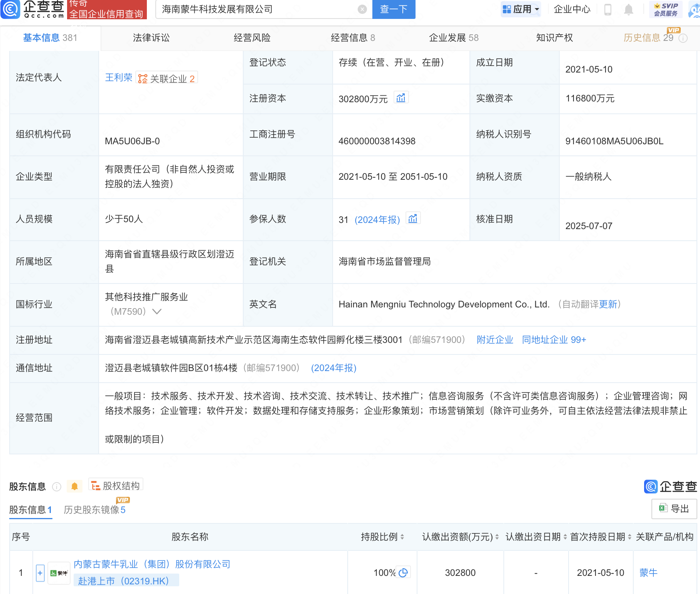
Task: Click the user avatar icon at top right
Action: (x=695, y=9)
